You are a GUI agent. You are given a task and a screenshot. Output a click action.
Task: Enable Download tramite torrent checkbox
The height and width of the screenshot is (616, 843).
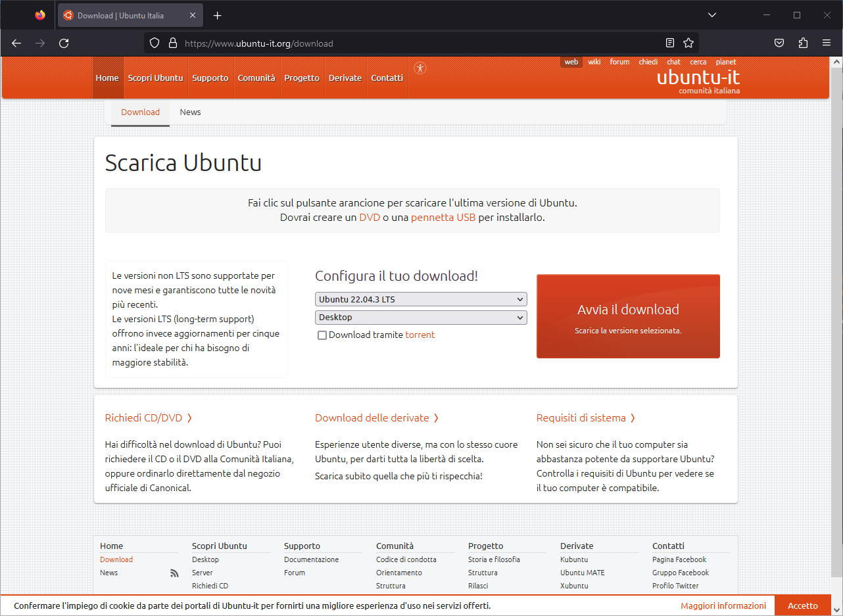point(322,335)
